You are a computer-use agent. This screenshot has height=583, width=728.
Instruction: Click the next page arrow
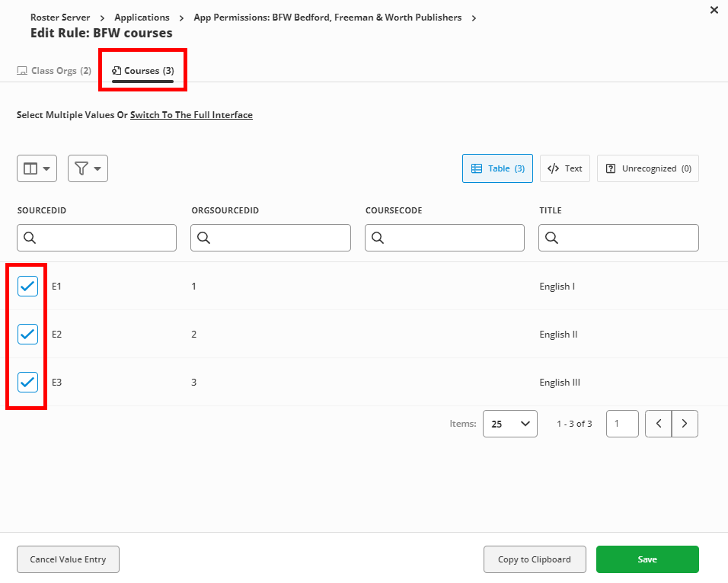tap(684, 424)
